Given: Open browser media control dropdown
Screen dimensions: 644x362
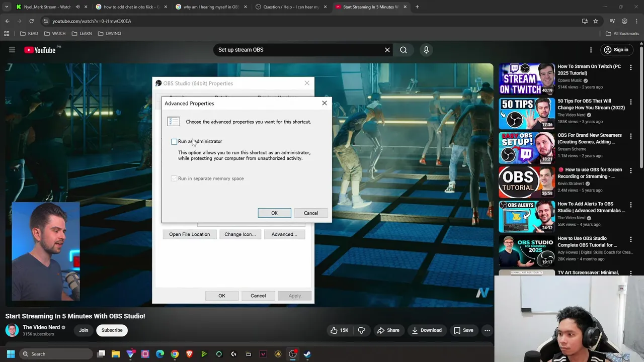Looking at the screenshot, I should pos(612,21).
